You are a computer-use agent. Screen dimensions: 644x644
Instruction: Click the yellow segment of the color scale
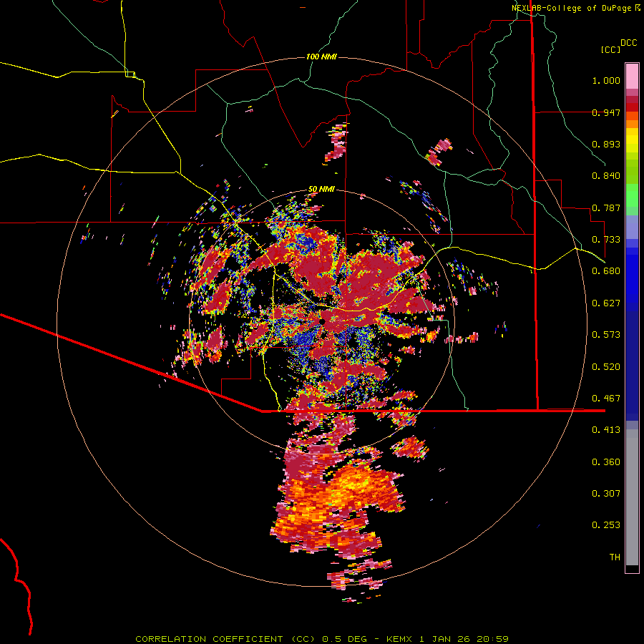click(632, 140)
